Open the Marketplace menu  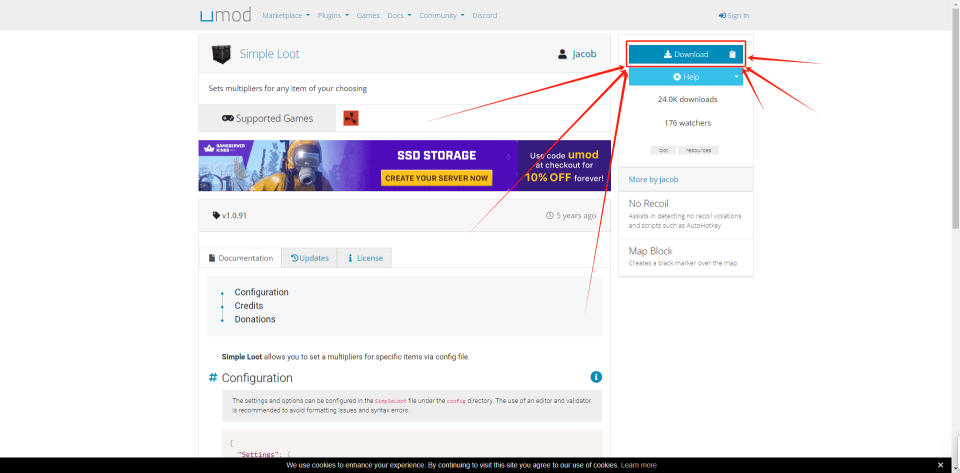coord(286,15)
